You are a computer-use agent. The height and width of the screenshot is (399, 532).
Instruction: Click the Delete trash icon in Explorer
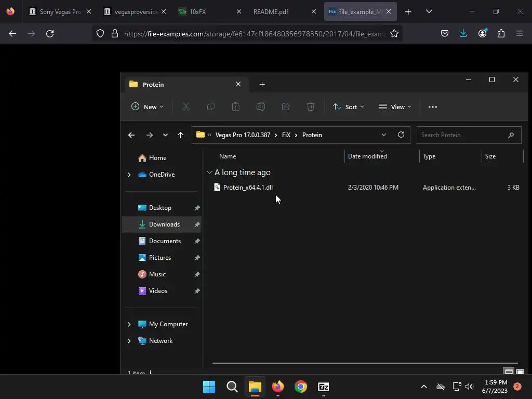(311, 107)
